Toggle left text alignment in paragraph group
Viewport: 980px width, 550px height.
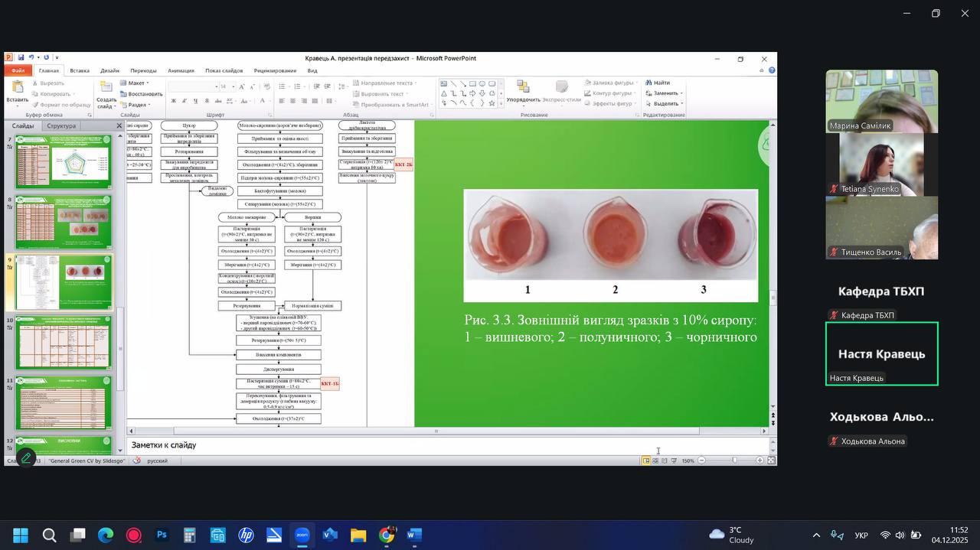[282, 101]
